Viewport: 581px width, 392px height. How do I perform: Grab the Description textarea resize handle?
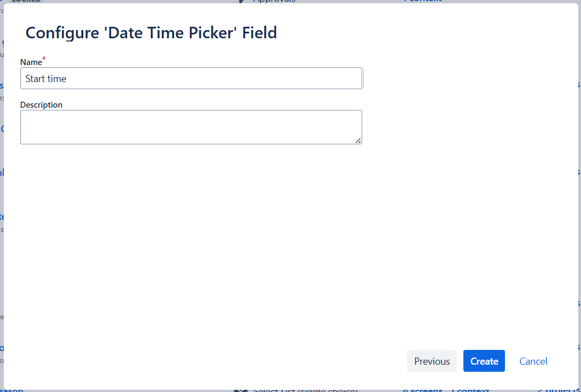point(358,141)
